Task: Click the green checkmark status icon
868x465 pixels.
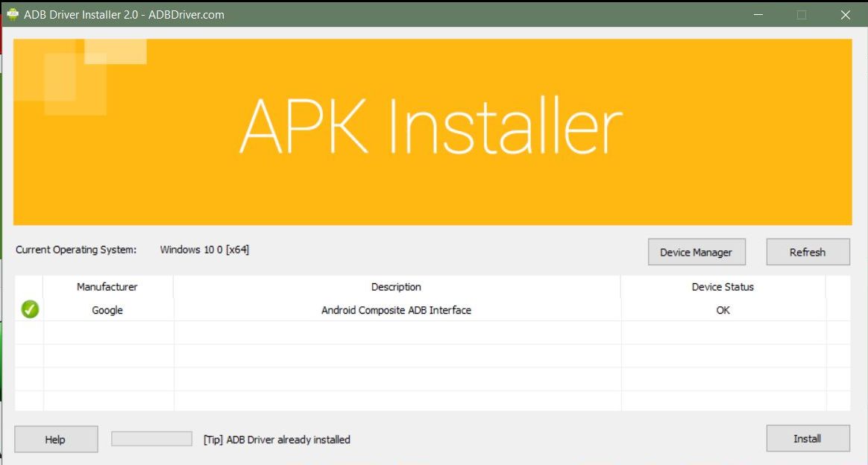Action: point(30,309)
